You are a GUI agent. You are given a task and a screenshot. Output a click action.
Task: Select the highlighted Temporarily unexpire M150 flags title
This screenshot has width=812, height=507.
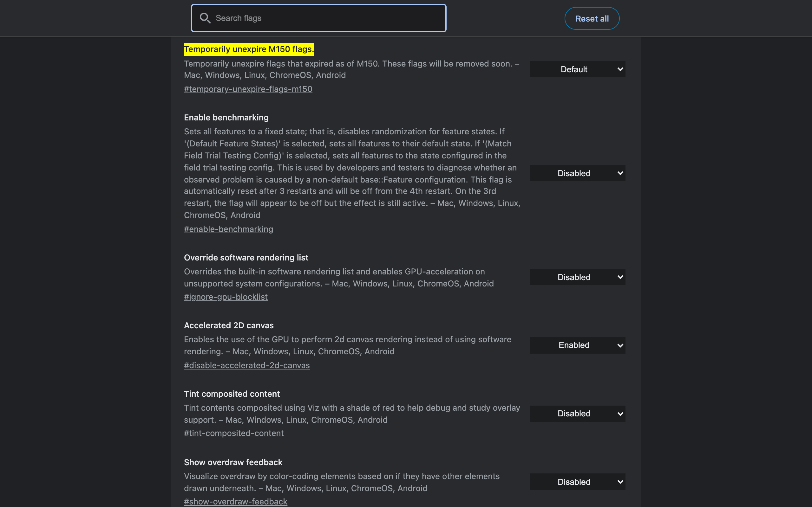[249, 49]
